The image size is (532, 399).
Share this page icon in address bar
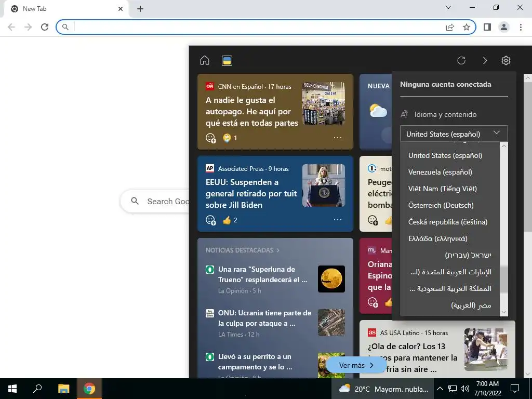pos(450,27)
